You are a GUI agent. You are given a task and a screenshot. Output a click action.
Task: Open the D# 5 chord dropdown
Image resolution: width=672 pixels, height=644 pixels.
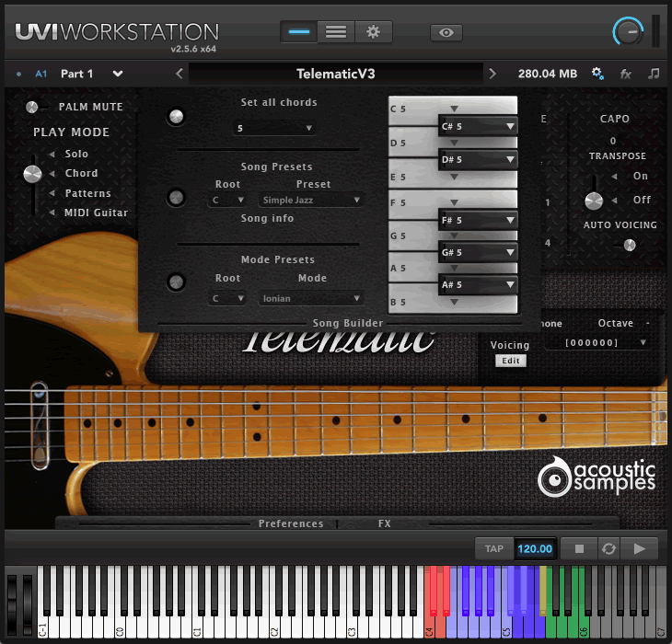[x=478, y=160]
